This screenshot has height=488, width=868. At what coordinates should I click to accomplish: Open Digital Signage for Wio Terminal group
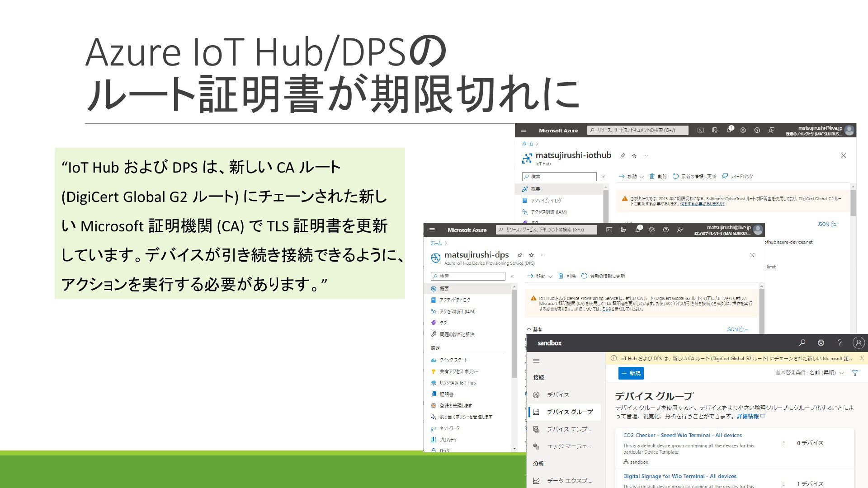click(x=679, y=476)
